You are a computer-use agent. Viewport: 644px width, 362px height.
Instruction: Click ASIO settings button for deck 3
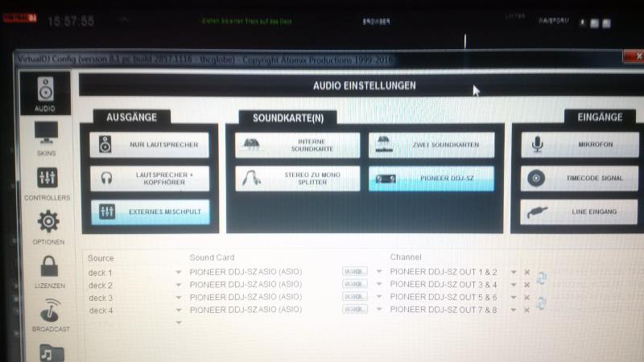[x=355, y=296]
